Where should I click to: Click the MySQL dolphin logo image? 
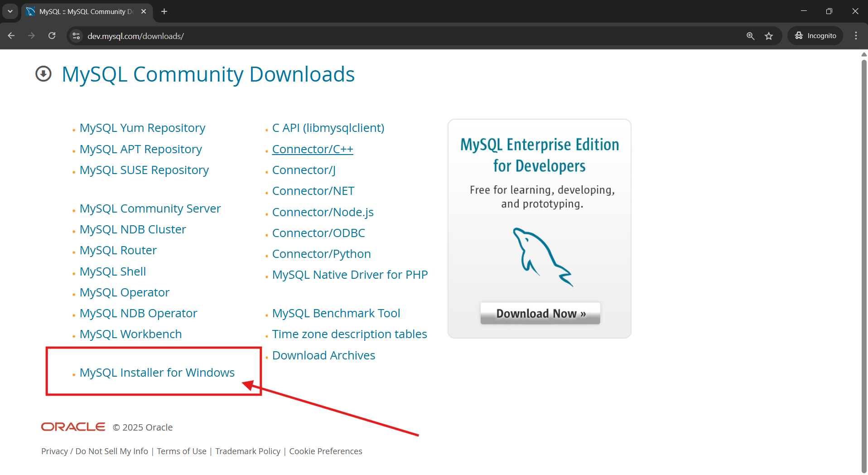click(x=543, y=257)
